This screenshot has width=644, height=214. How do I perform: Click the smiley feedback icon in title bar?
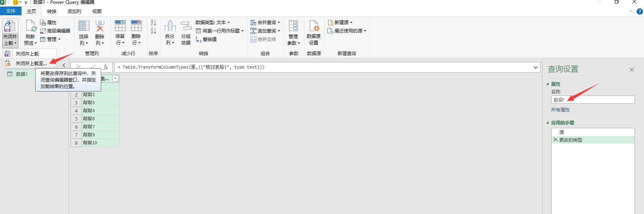pyautogui.click(x=15, y=2)
